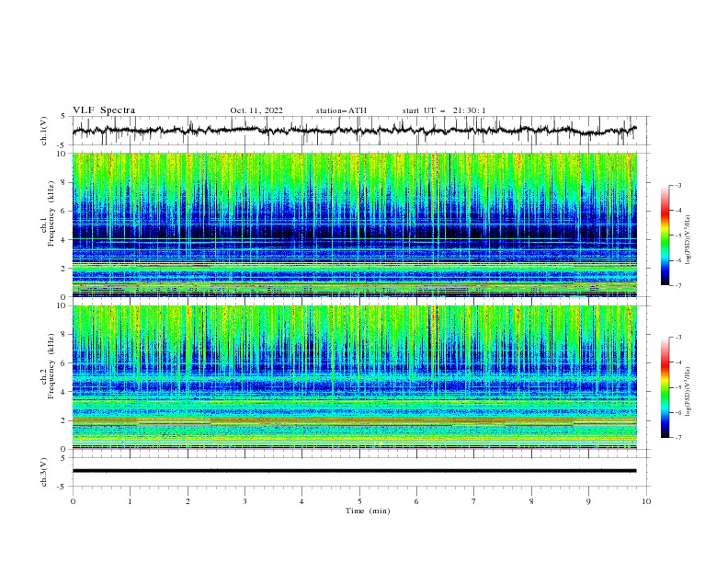Click time axis tick label '5'
Image resolution: width=728 pixels, height=563 pixels.
[359, 501]
